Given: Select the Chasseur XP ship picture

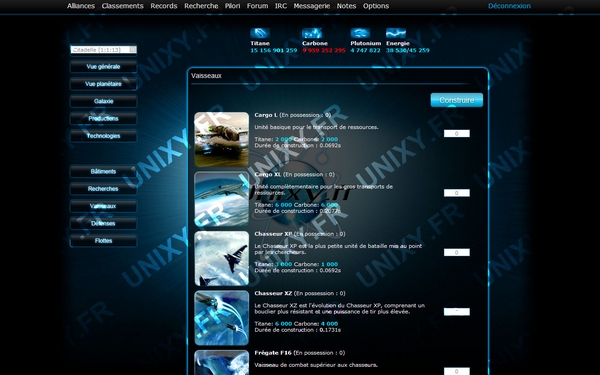Looking at the screenshot, I should click(x=222, y=258).
